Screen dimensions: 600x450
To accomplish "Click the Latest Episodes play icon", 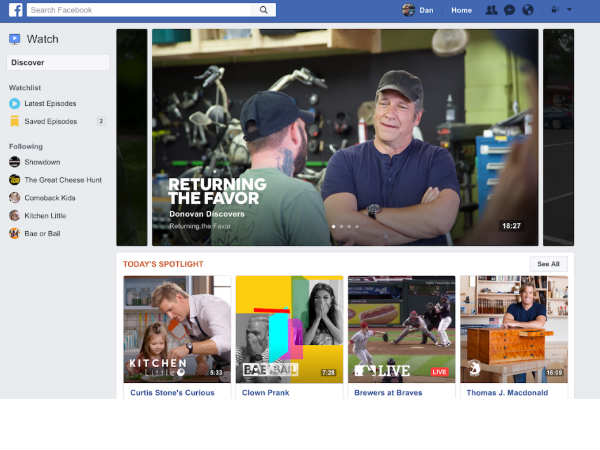I will (15, 103).
